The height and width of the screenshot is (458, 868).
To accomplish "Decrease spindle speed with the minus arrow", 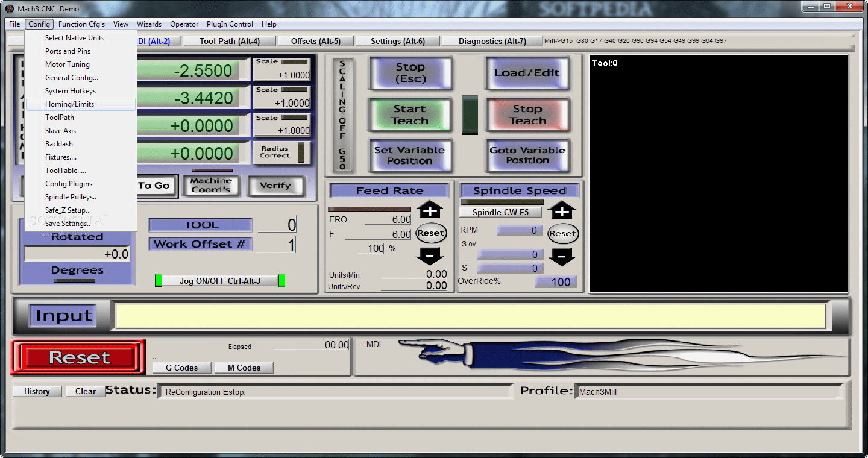I will click(x=562, y=257).
